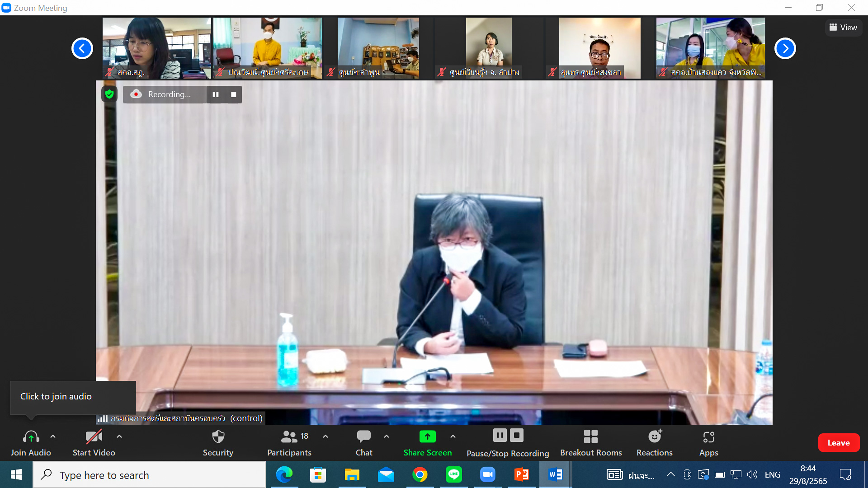Open the clock showing 8:44
868x488 pixels.
(808, 475)
